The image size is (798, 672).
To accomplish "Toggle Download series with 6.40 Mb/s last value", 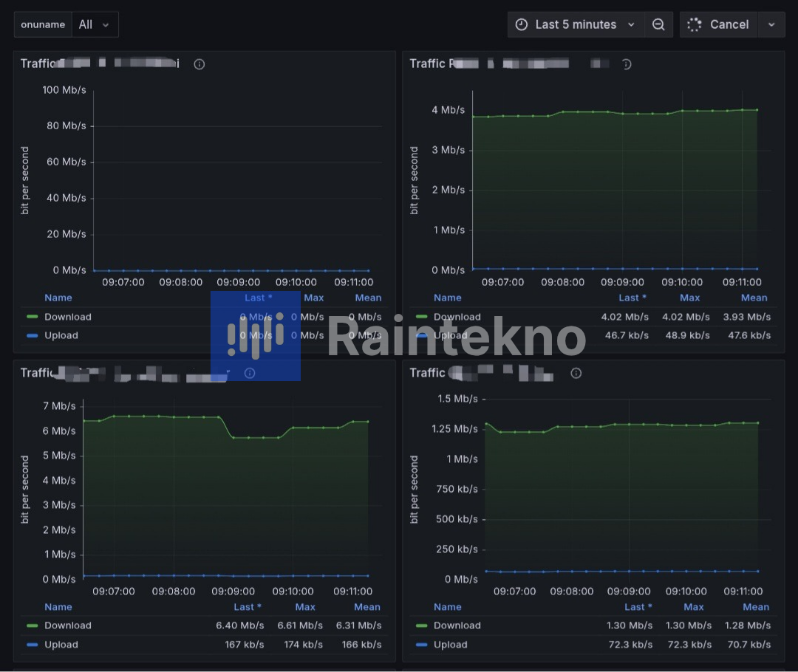I will coord(67,625).
